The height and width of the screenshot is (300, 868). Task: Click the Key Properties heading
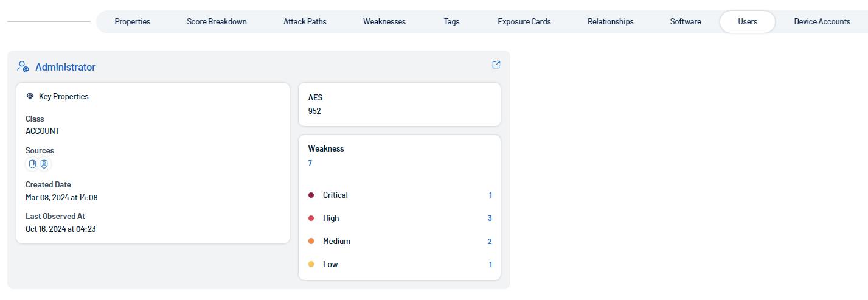[64, 96]
